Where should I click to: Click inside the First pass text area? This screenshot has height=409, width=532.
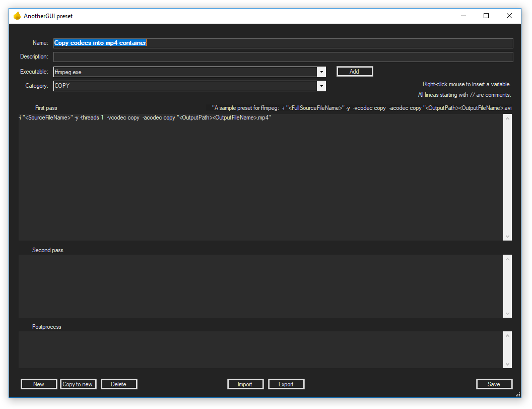[x=260, y=177]
